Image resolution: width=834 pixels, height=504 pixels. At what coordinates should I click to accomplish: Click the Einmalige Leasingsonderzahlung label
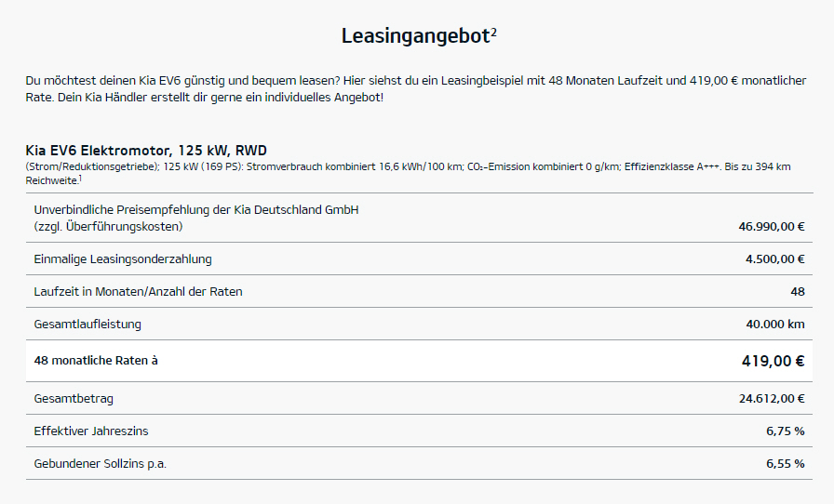(x=123, y=259)
